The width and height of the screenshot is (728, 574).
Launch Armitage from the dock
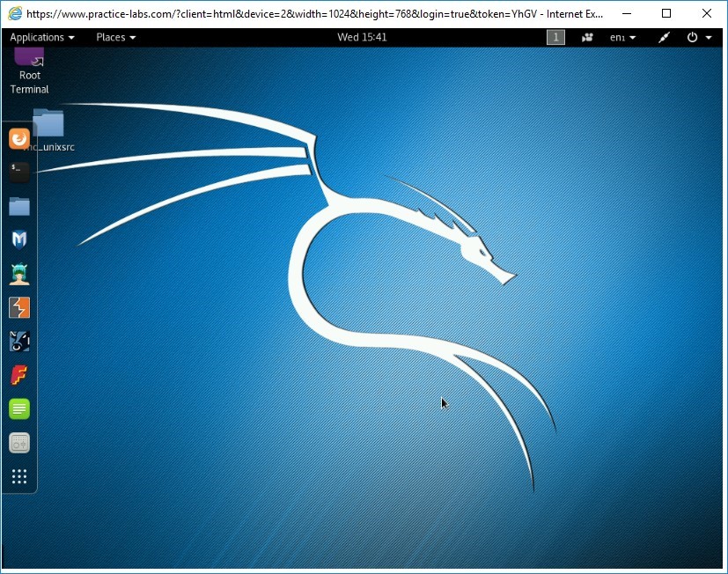pos(18,273)
